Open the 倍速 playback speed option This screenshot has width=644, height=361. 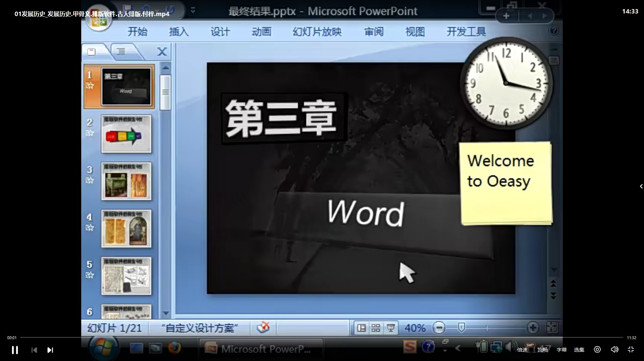click(522, 350)
